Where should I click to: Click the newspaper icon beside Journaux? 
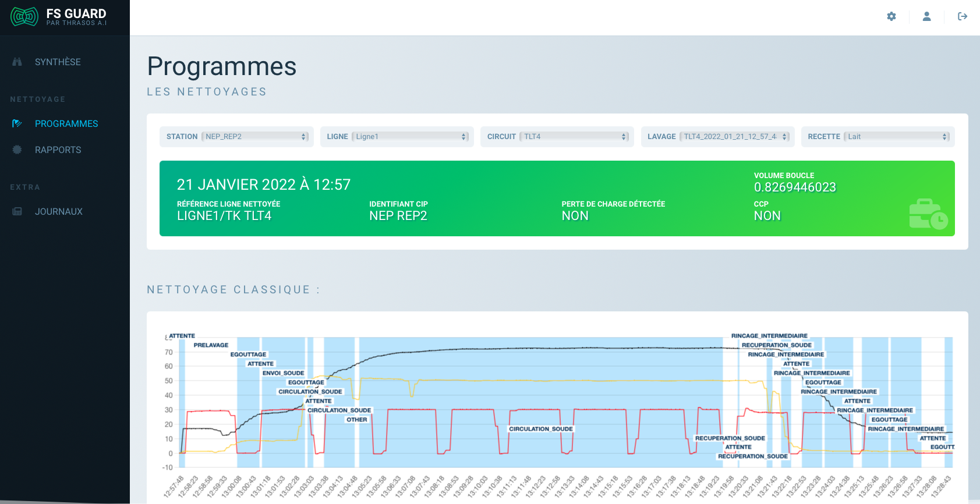tap(17, 211)
